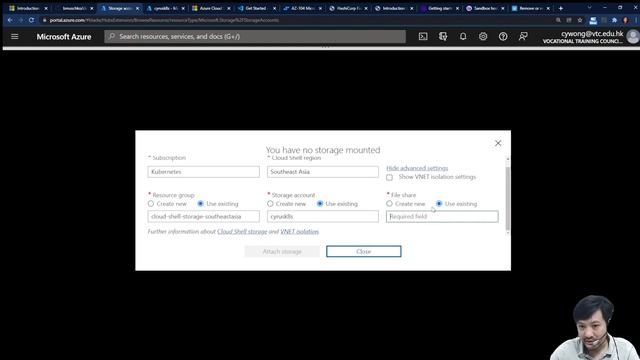Tick Show VNET isolation settings checkbox
The height and width of the screenshot is (360, 640).
click(x=389, y=177)
